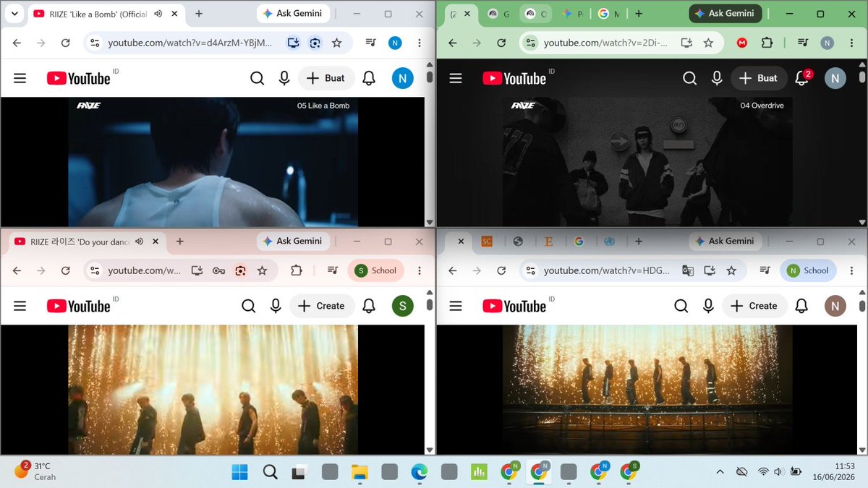Toggle bookmark star in Overdrive window

point(708,43)
